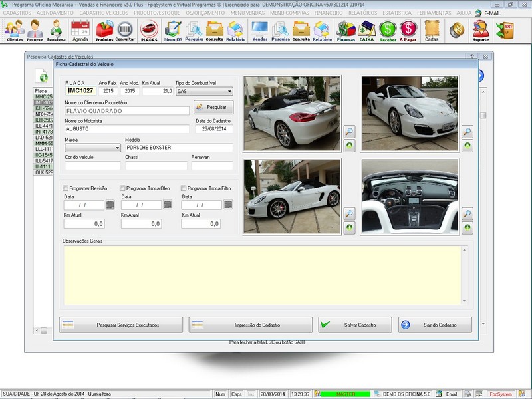532x399 pixels.
Task: Check the Programar Troca Filtro checkbox
Action: [184, 188]
